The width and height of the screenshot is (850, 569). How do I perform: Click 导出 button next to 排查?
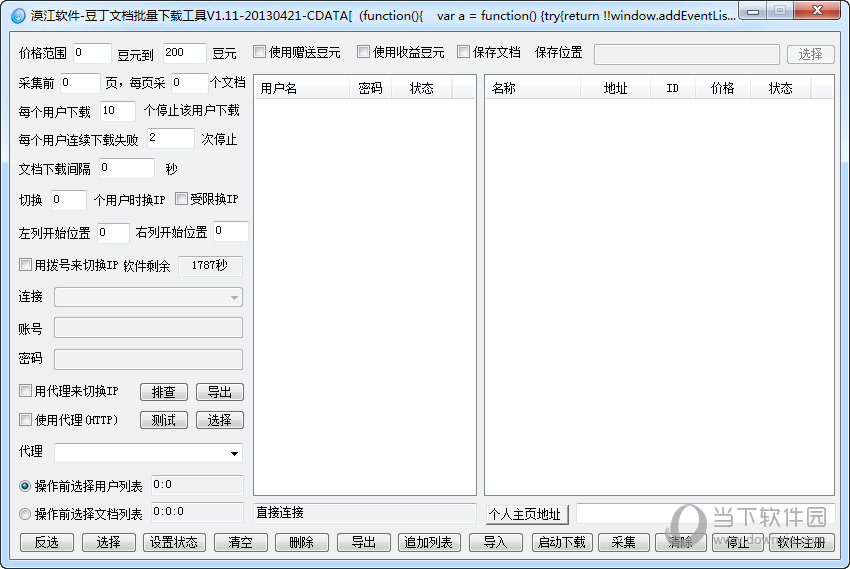220,392
